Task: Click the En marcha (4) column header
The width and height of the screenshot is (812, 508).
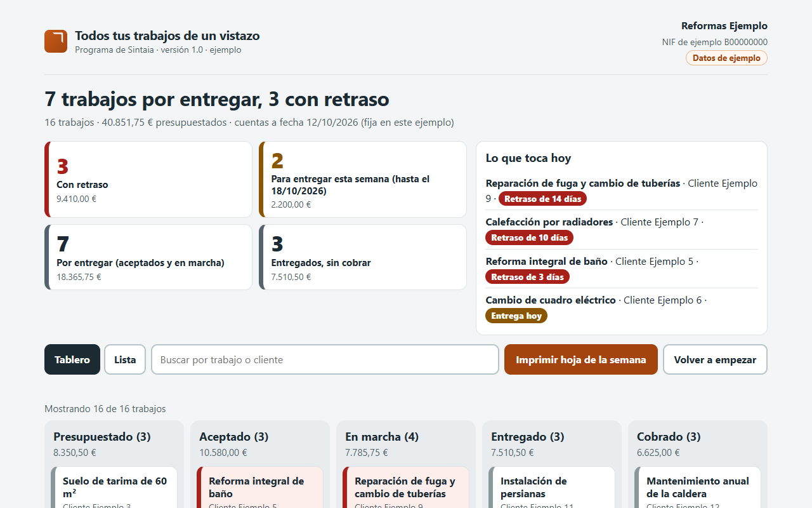Action: tap(382, 437)
